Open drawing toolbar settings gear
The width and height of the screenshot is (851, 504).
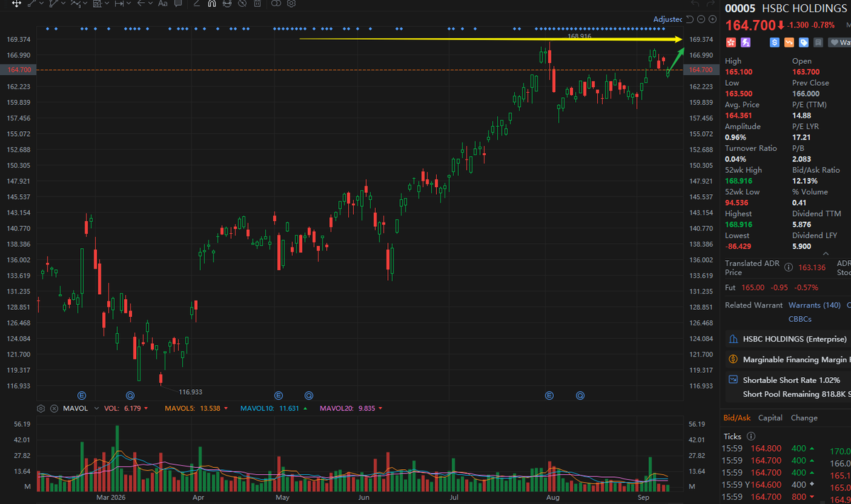pyautogui.click(x=291, y=4)
